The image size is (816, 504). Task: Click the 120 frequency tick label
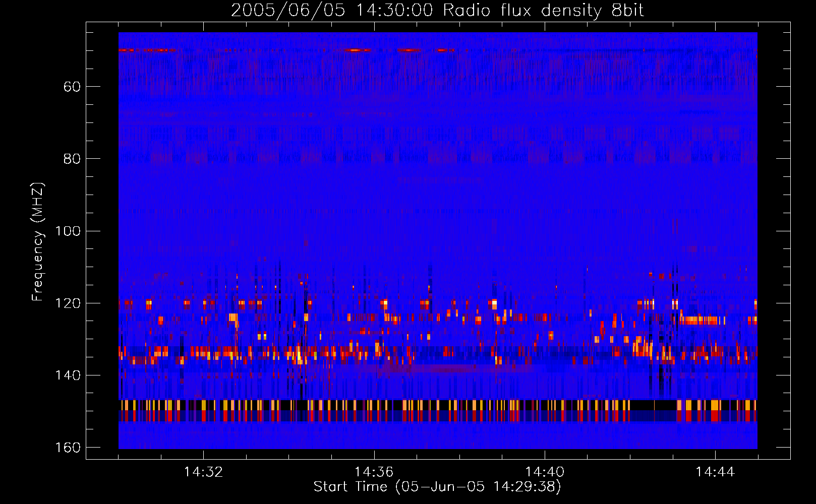click(67, 303)
